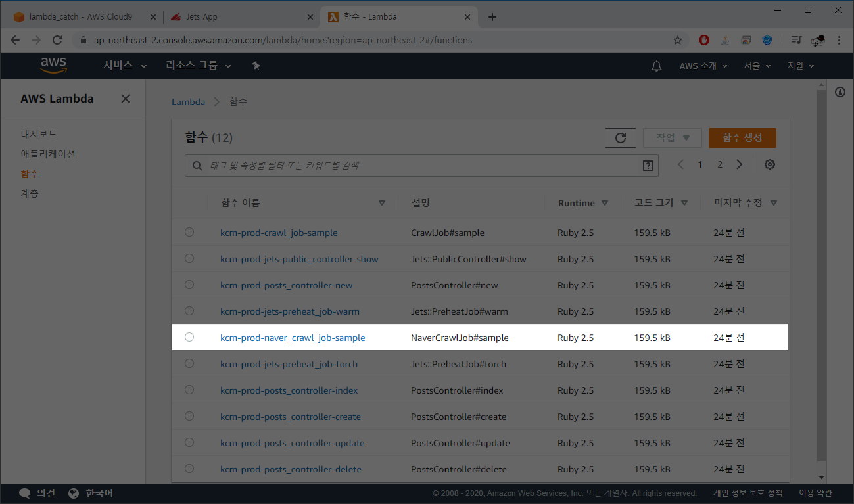Sort by 코드 크기 column arrow
This screenshot has width=854, height=504.
coord(684,203)
